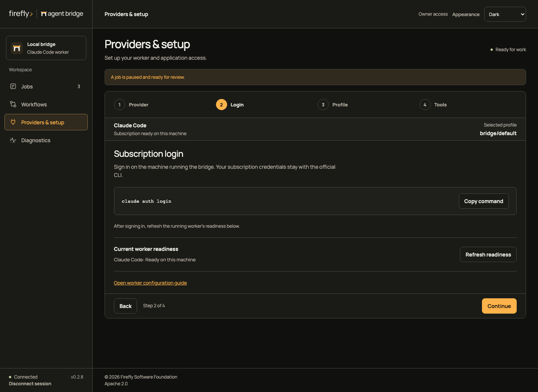Open worker configuration guide link
538x392 pixels.
(150, 283)
